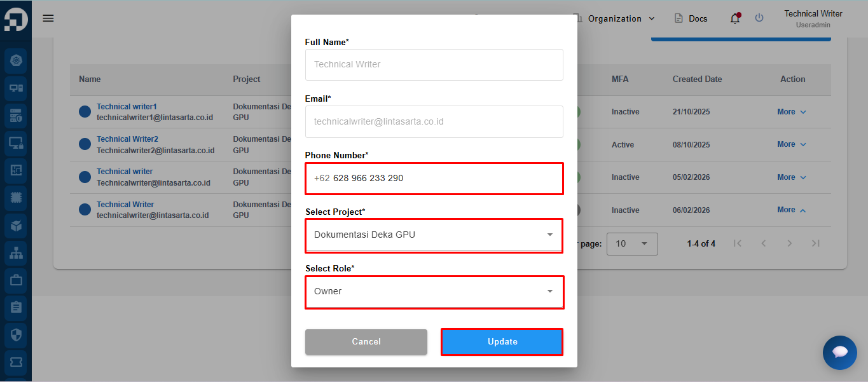The height and width of the screenshot is (382, 868).
Task: Open the Docs link in header
Action: (691, 18)
